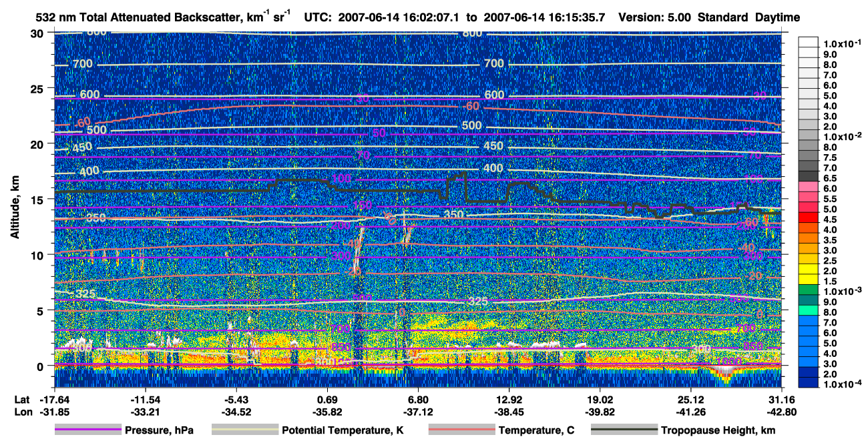Click the yellow swatch labeled 1.5
The height and width of the screenshot is (445, 868).
[809, 280]
